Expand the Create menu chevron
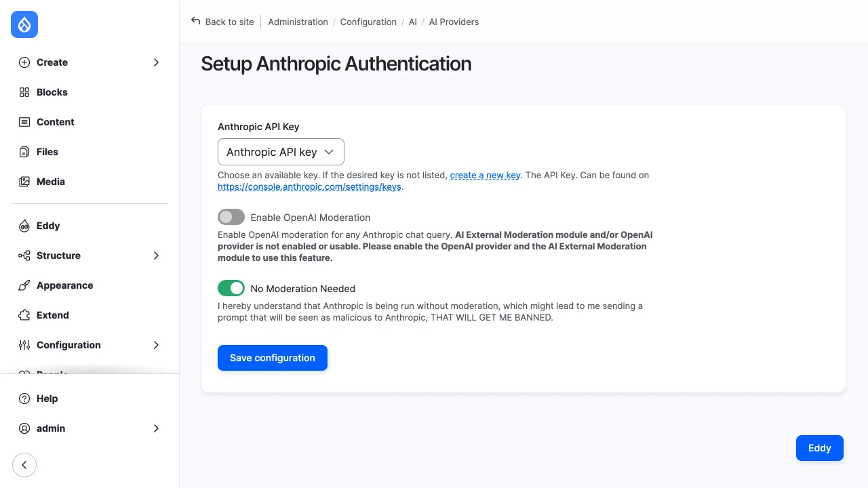The width and height of the screenshot is (868, 488). 156,62
